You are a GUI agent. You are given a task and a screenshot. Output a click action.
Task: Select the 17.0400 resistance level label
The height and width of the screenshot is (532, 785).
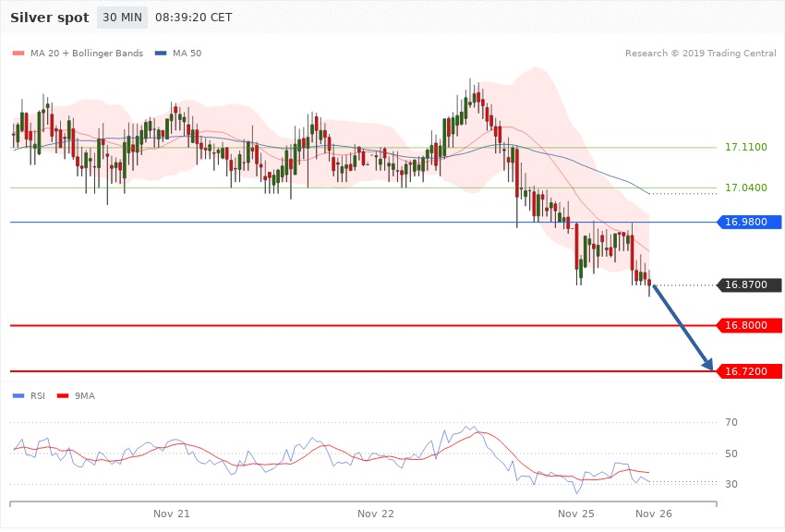[745, 188]
